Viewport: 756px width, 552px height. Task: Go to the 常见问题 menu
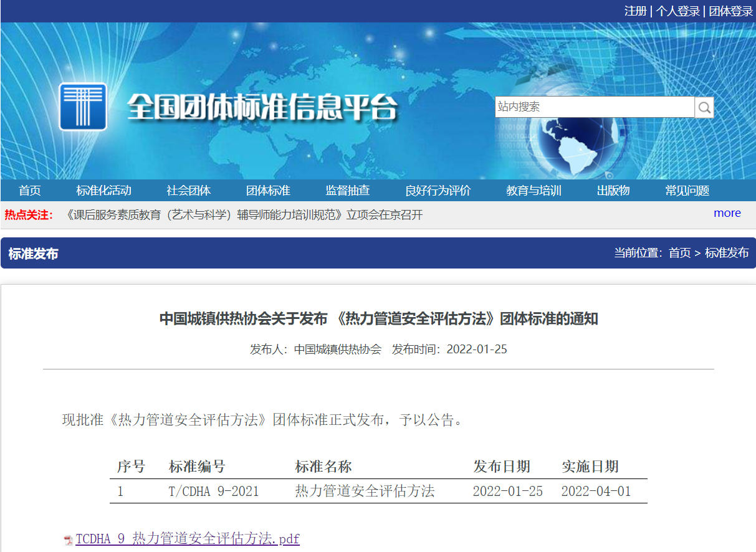[687, 191]
